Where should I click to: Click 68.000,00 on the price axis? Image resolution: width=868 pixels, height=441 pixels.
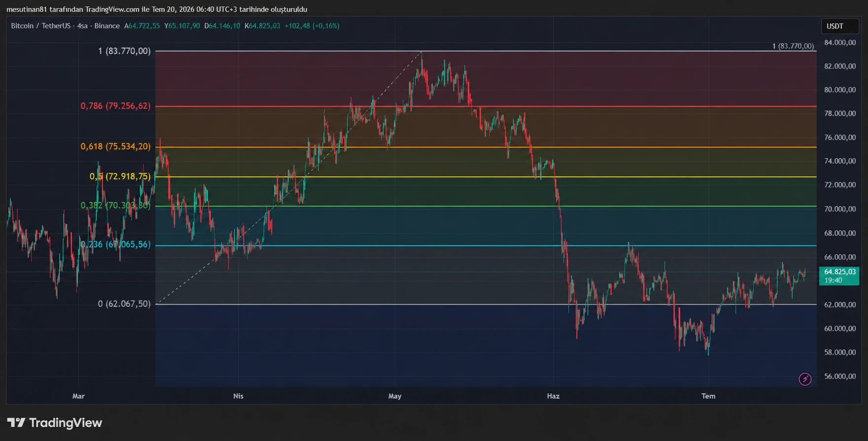point(840,233)
